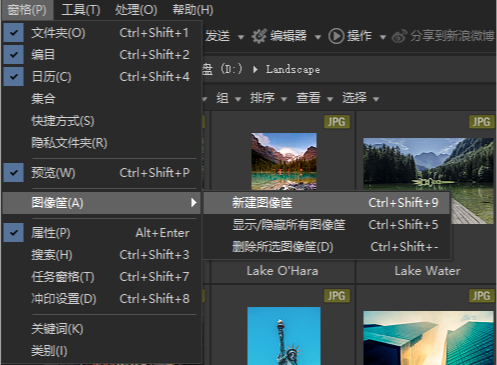Open the 窗格(P) menu
This screenshot has height=365, width=497.
click(x=27, y=10)
